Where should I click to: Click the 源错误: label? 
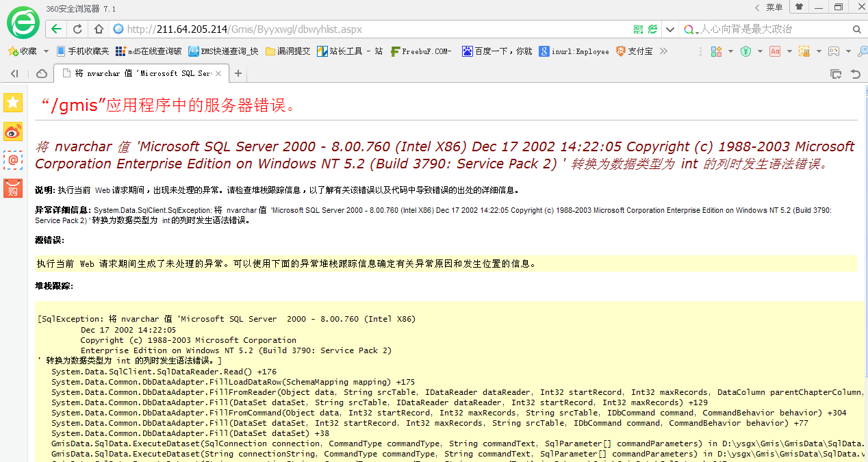point(49,240)
